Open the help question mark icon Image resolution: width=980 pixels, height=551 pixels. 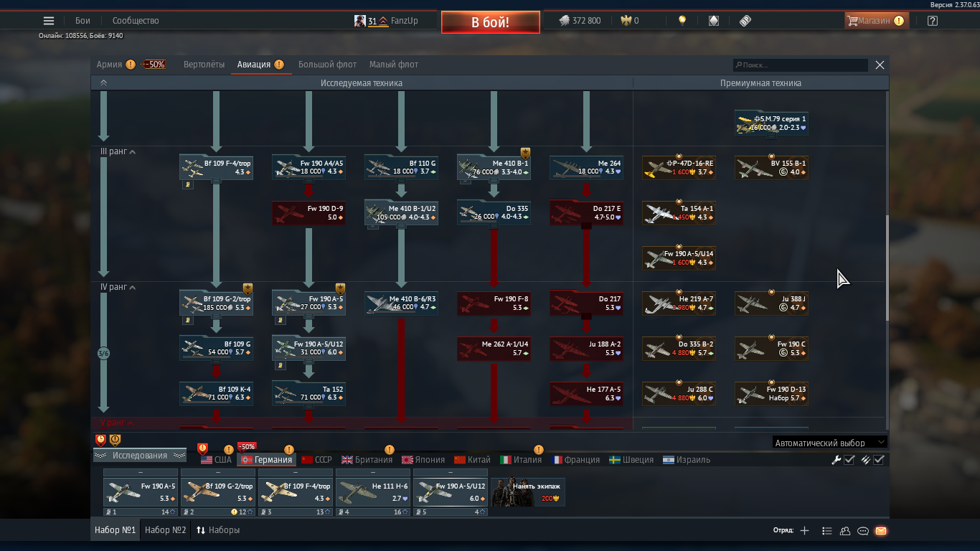932,21
